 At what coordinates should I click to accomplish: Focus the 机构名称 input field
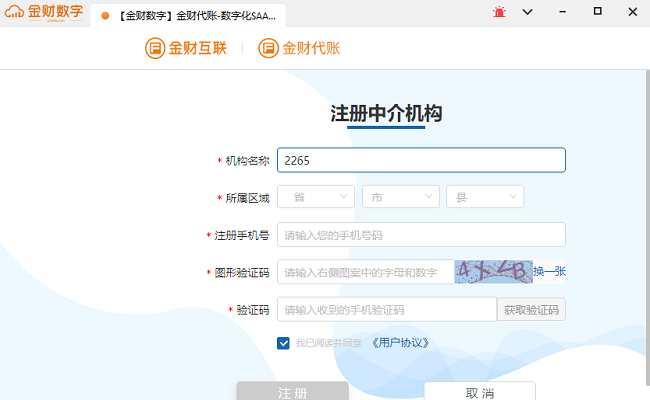click(x=421, y=160)
